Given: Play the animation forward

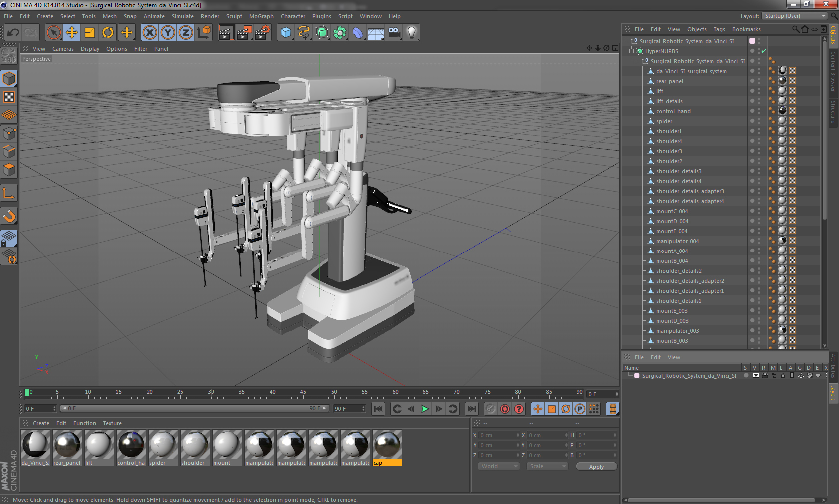Looking at the screenshot, I should pyautogui.click(x=425, y=409).
